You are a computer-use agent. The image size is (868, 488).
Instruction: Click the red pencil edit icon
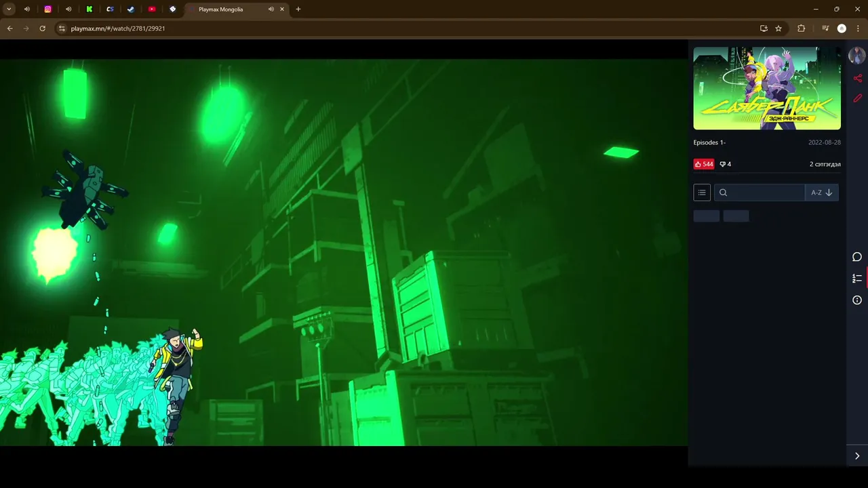[x=857, y=98]
